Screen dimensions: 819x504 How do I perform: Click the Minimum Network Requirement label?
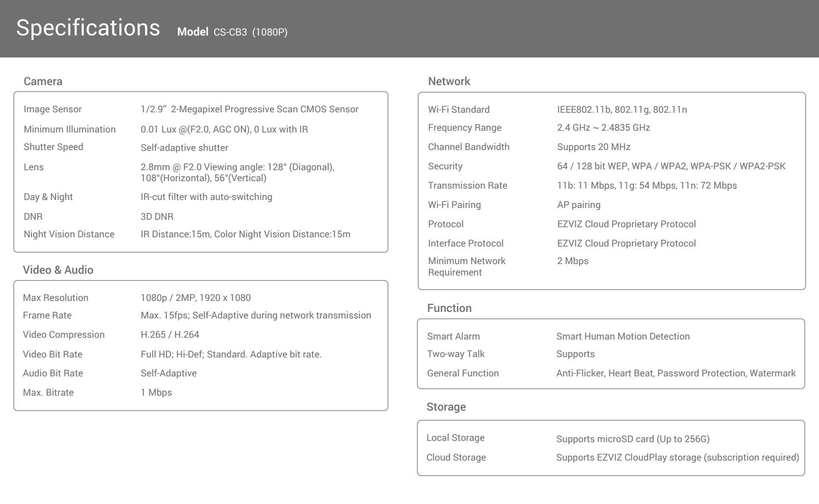467,267
